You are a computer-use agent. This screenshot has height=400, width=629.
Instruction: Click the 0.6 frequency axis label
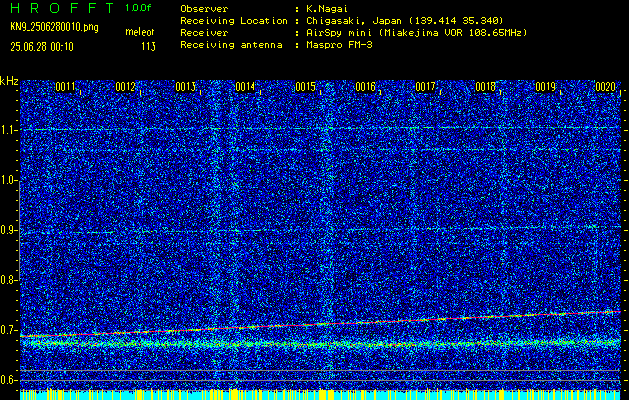pos(8,380)
